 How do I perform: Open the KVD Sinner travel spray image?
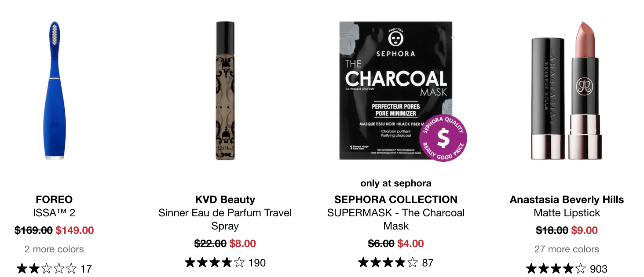click(225, 90)
